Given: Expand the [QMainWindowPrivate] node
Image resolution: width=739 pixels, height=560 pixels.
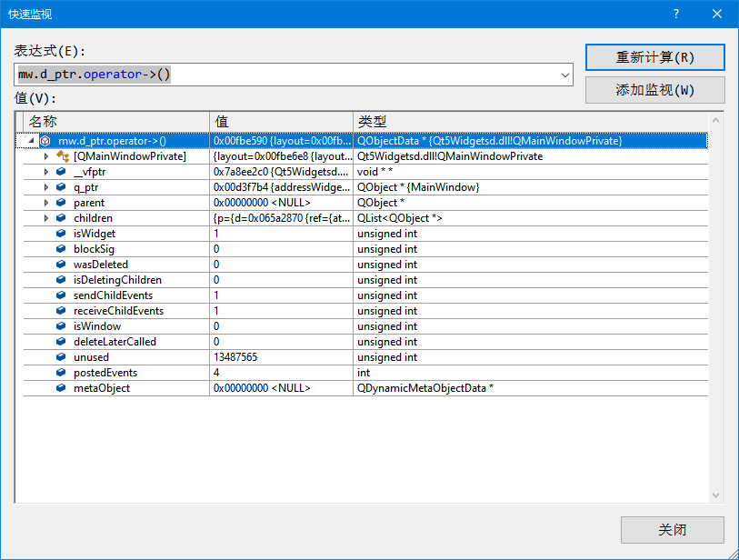Looking at the screenshot, I should point(45,156).
